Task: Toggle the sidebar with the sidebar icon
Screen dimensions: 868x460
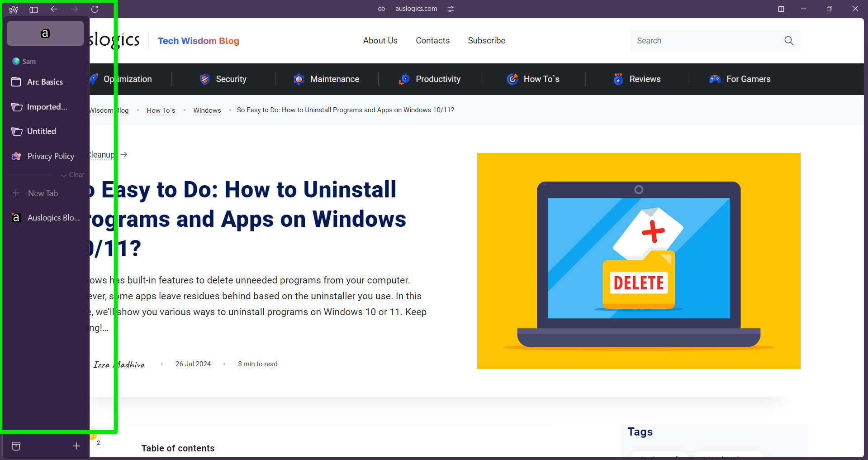Action: coord(34,10)
